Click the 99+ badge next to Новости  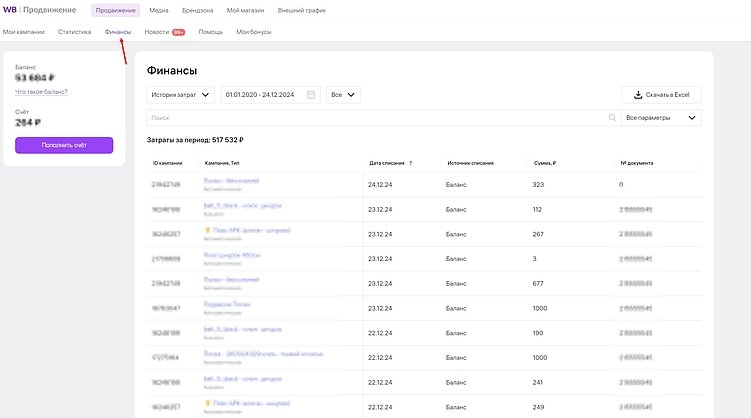coord(179,32)
